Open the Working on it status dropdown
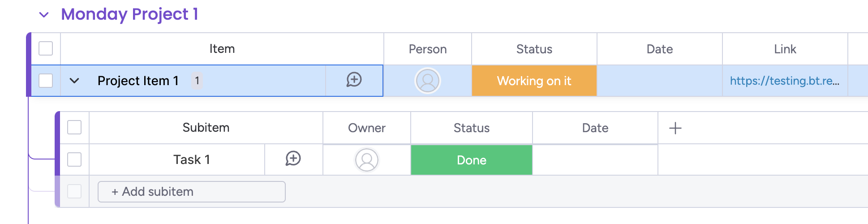 click(534, 81)
